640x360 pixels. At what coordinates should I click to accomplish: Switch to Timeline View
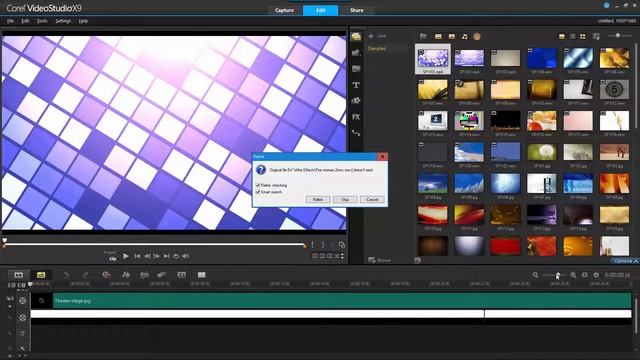click(x=41, y=275)
